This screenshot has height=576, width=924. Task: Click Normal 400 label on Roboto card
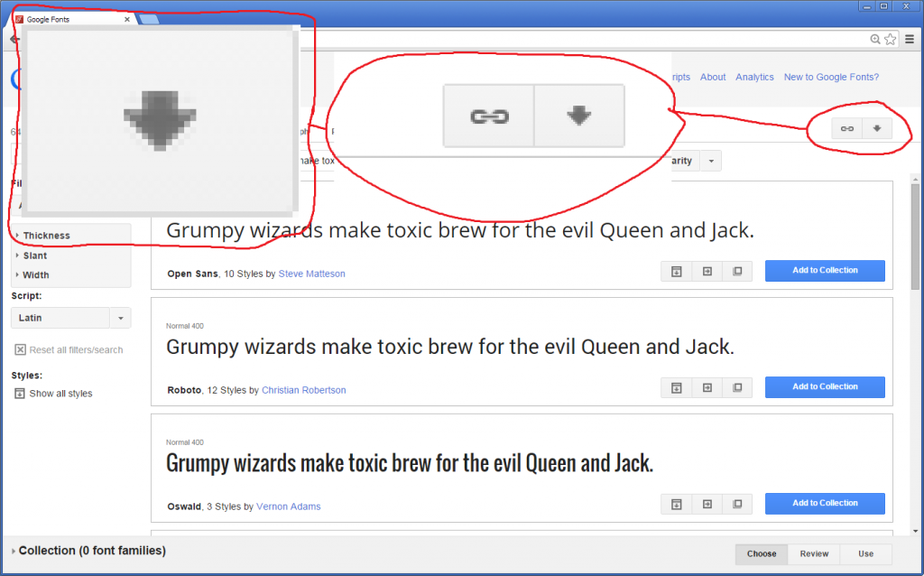click(185, 326)
